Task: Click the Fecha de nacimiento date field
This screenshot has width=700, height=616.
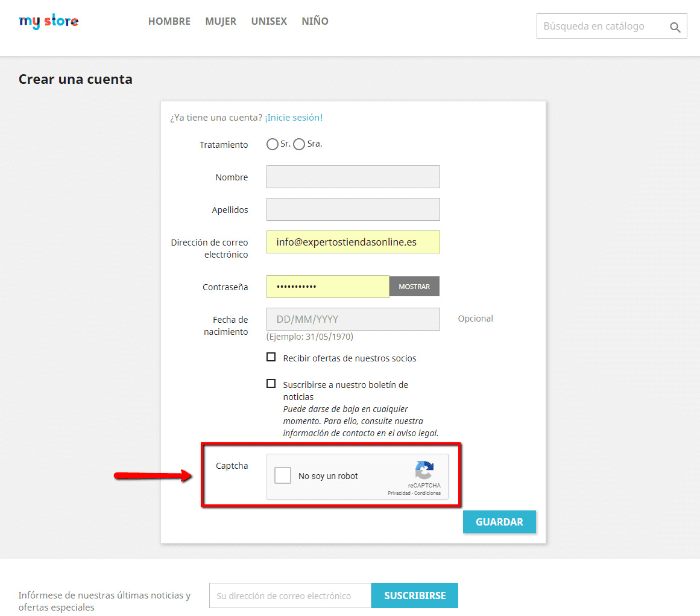Action: pyautogui.click(x=353, y=319)
